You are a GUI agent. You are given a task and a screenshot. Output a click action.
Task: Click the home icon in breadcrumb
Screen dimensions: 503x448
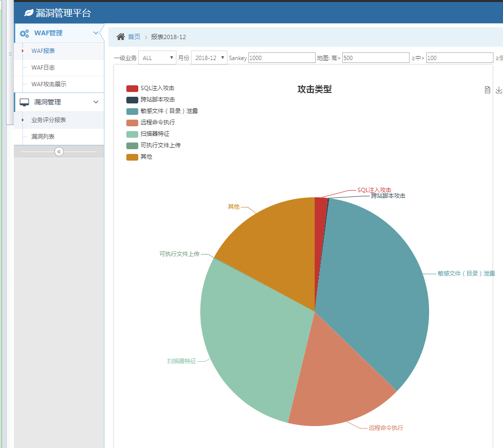pyautogui.click(x=121, y=37)
